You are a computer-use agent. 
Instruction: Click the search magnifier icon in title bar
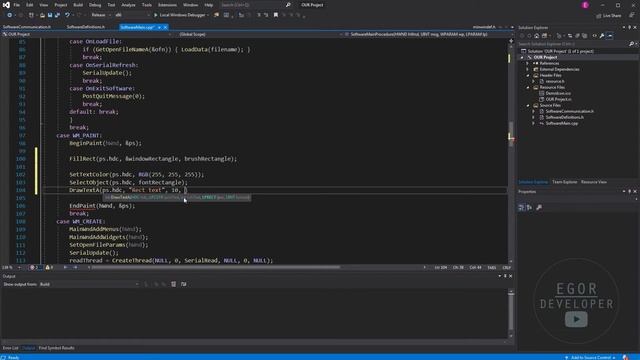pos(288,5)
